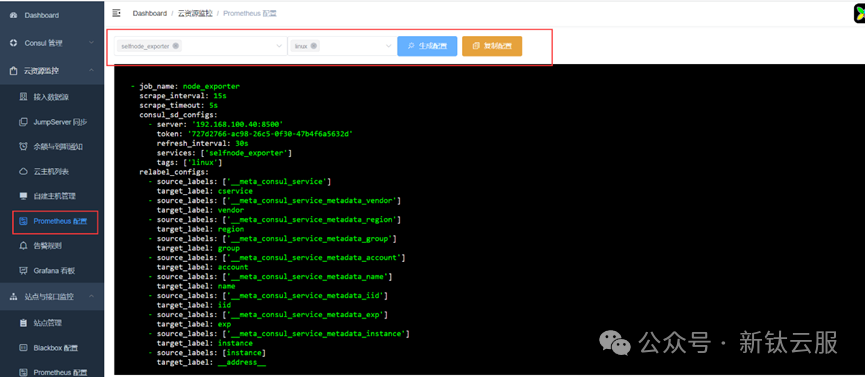Open 站点管理 in the sidebar
Viewport: 865px width, 377px height.
52,323
